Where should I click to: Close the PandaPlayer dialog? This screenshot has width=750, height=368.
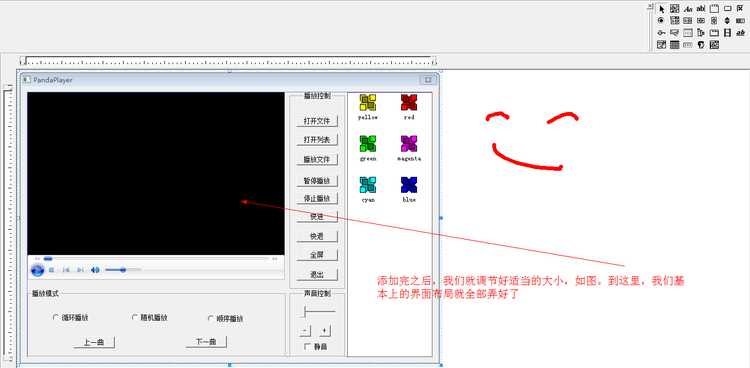coord(428,80)
